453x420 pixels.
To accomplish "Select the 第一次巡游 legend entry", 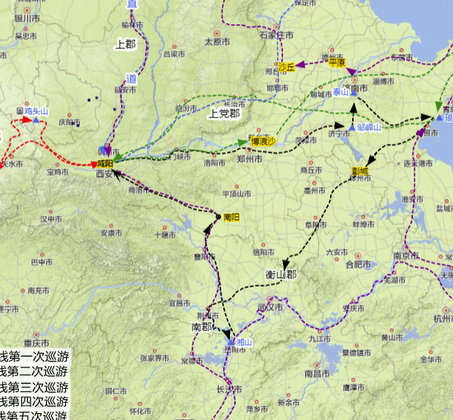I will coord(35,357).
